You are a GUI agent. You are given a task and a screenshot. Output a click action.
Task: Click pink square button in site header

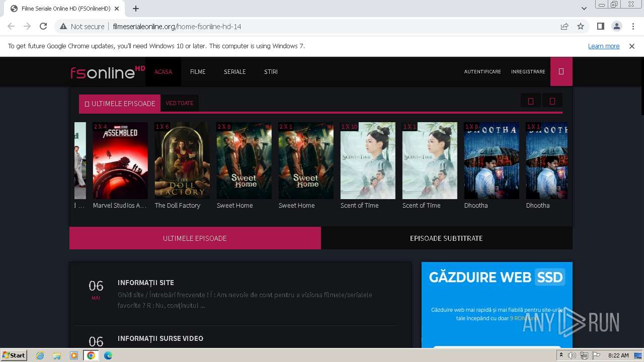561,71
